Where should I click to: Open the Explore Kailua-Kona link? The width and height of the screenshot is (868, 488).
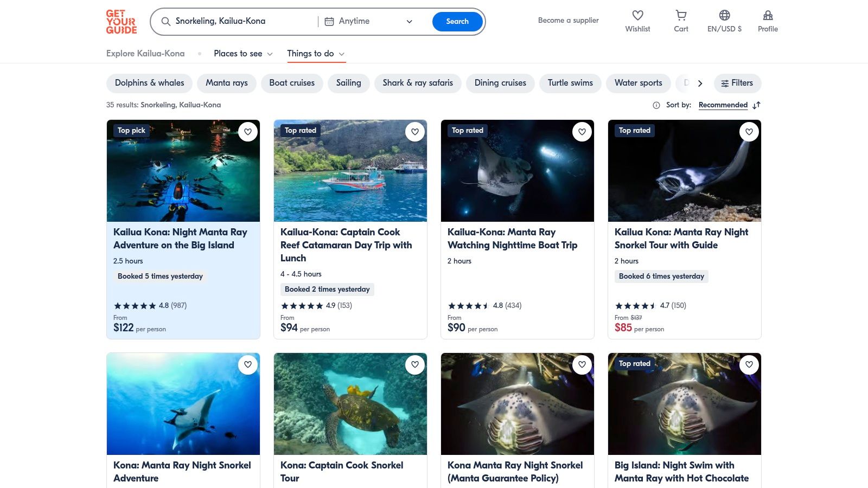145,54
